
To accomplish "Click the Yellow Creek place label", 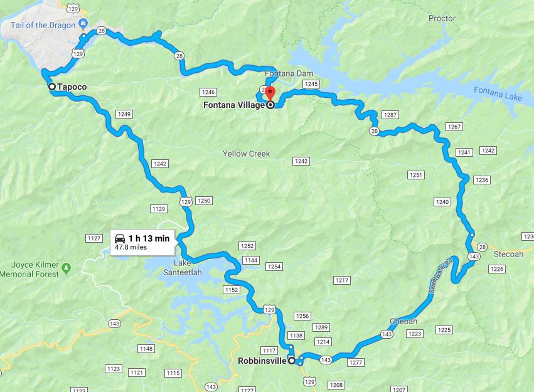I will tap(246, 154).
